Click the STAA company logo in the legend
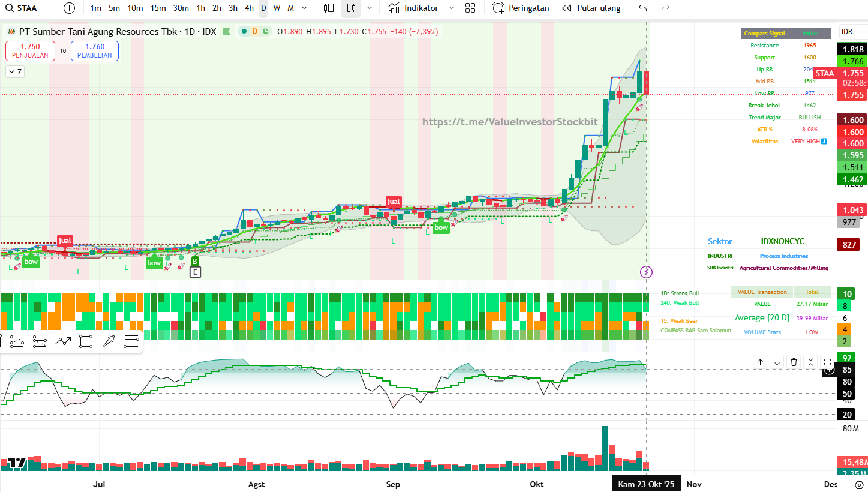The height and width of the screenshot is (492, 868). [x=11, y=31]
